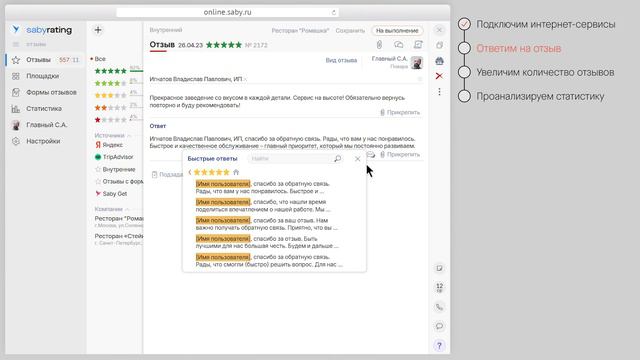
Task: Click Прикрепить under the review text
Action: pyautogui.click(x=400, y=112)
